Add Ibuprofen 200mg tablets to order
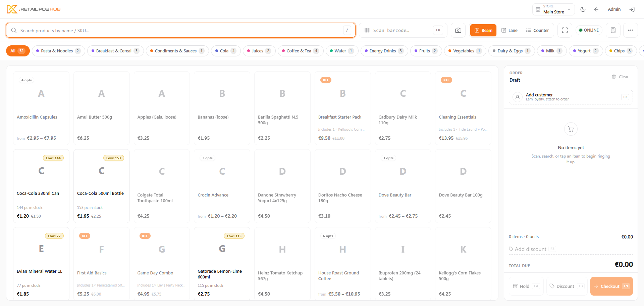 point(403,264)
